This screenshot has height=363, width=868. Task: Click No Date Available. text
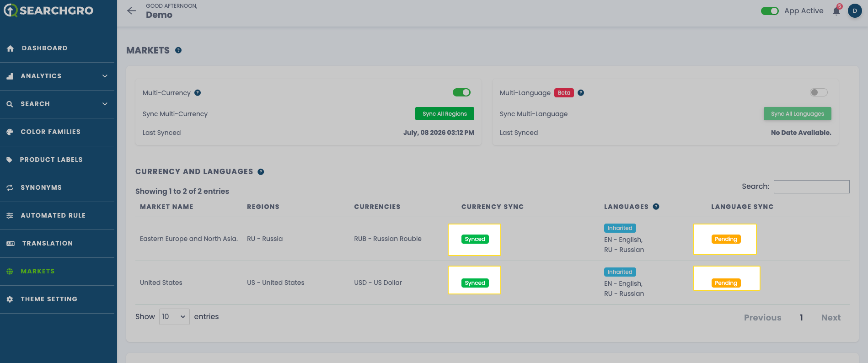coord(801,133)
